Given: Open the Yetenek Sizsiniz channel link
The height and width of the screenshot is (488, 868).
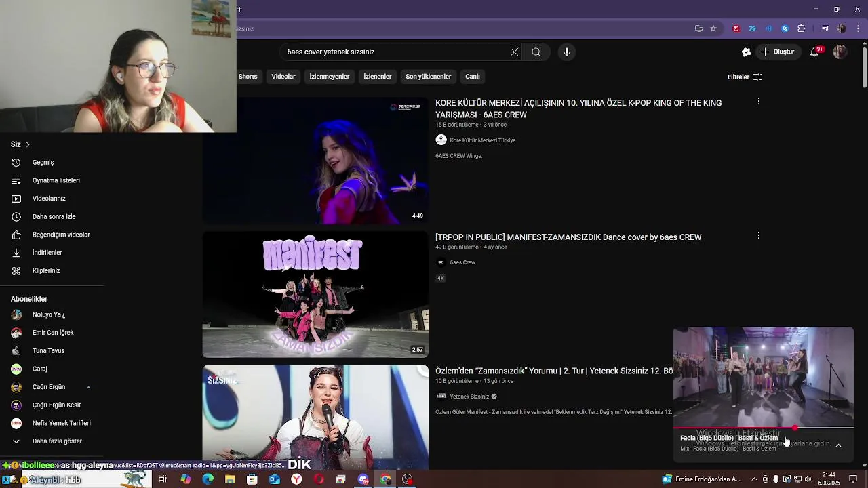Looking at the screenshot, I should click(469, 396).
